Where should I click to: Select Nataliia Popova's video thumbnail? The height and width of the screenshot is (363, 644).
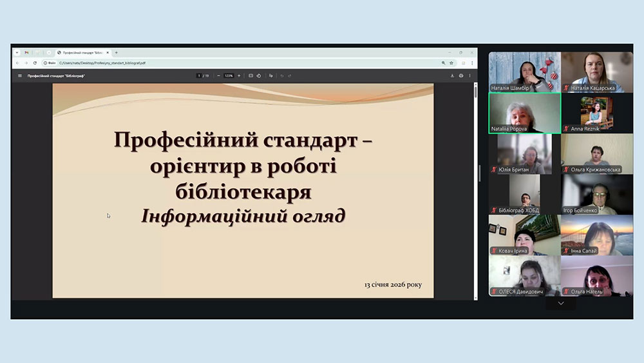[x=524, y=112]
